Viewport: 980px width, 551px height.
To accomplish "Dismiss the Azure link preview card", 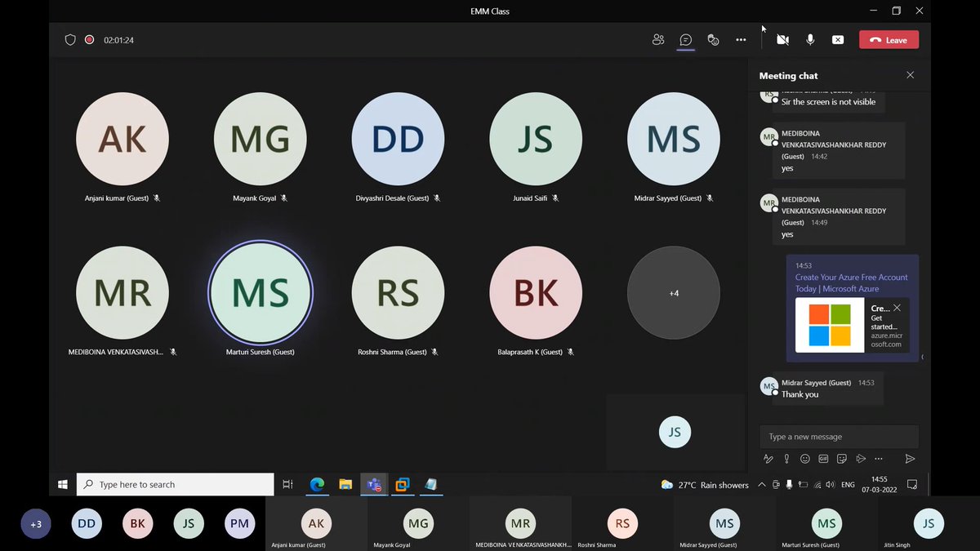I will pyautogui.click(x=897, y=308).
